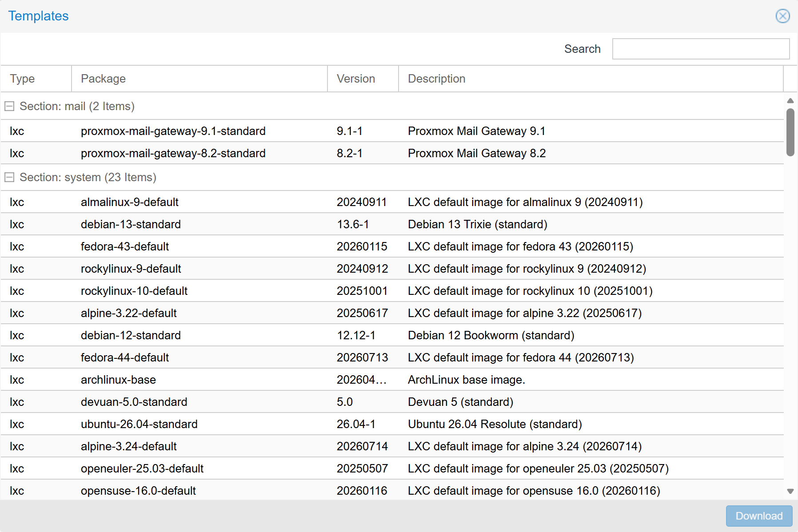
Task: Click LXC default image for alpine 3.22 description
Action: (525, 313)
